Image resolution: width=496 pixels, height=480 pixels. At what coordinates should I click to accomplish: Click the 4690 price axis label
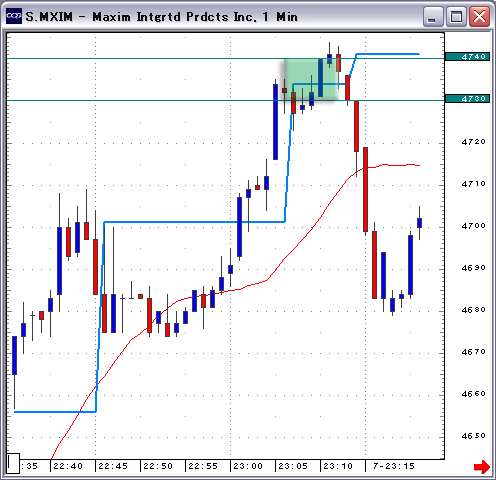click(x=473, y=268)
